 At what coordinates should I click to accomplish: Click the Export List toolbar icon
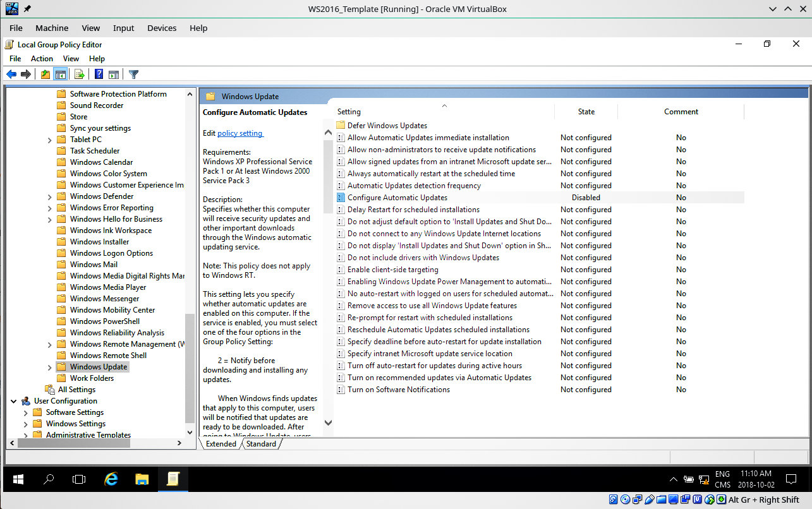[x=80, y=75]
